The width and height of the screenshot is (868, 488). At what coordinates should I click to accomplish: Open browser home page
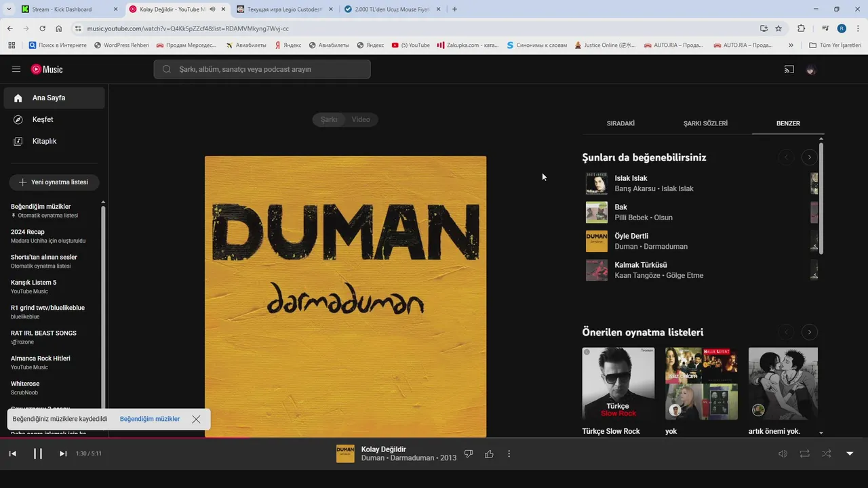click(59, 28)
